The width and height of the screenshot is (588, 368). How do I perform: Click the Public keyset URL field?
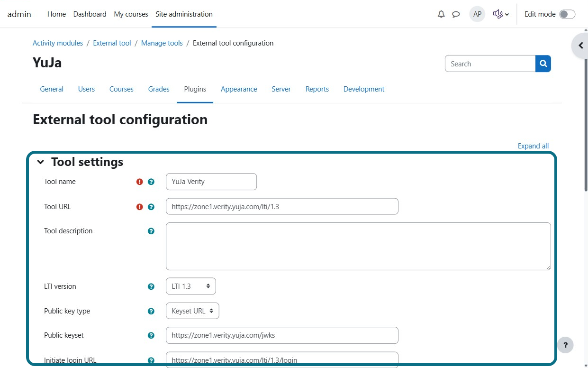pyautogui.click(x=282, y=335)
